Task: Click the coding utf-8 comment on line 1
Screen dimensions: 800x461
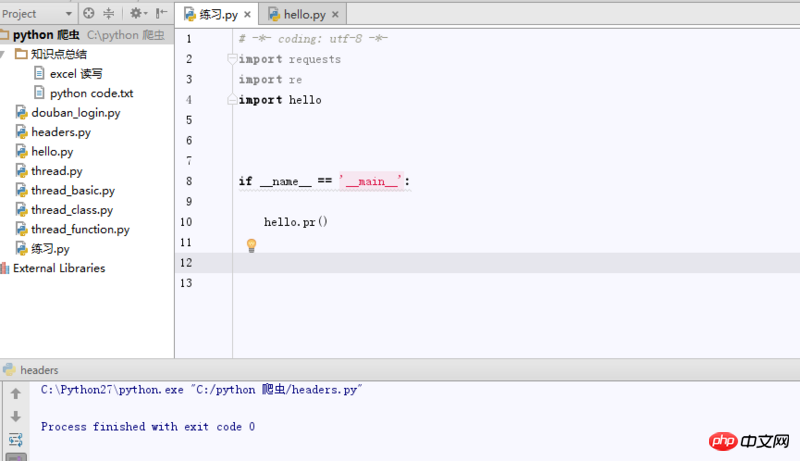Action: click(313, 39)
